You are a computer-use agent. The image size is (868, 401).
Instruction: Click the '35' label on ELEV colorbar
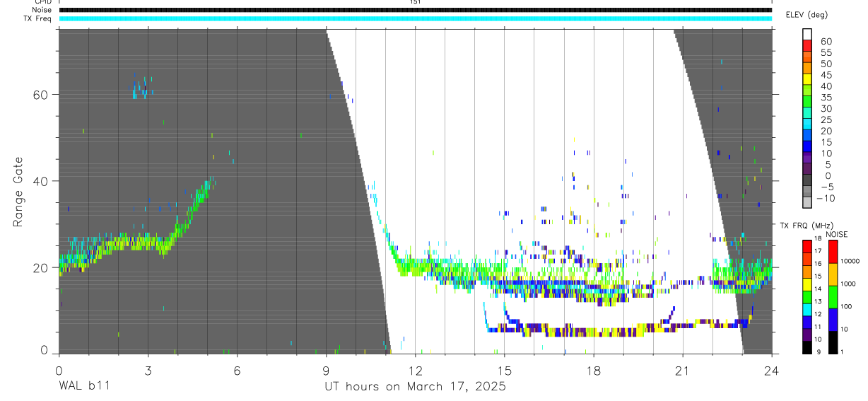pos(826,98)
